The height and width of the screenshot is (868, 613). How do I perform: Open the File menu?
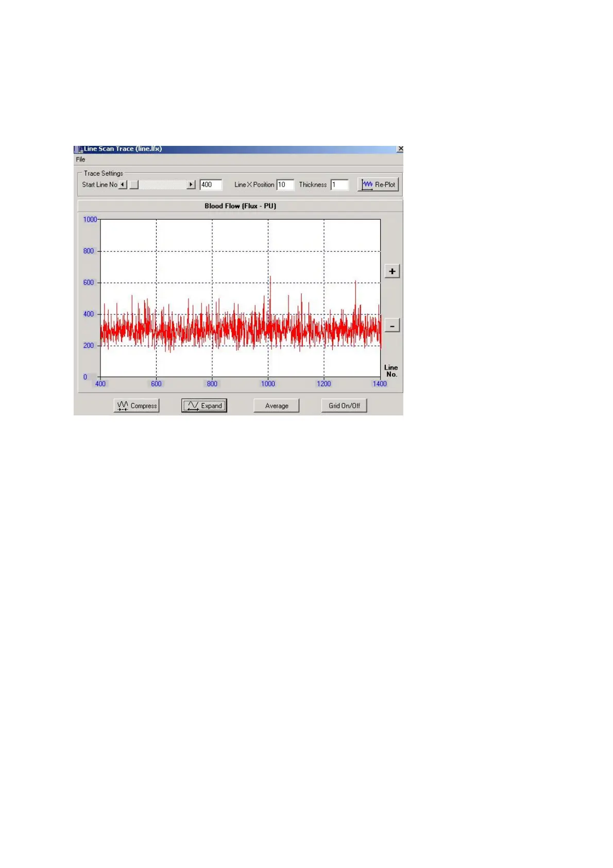tap(80, 159)
